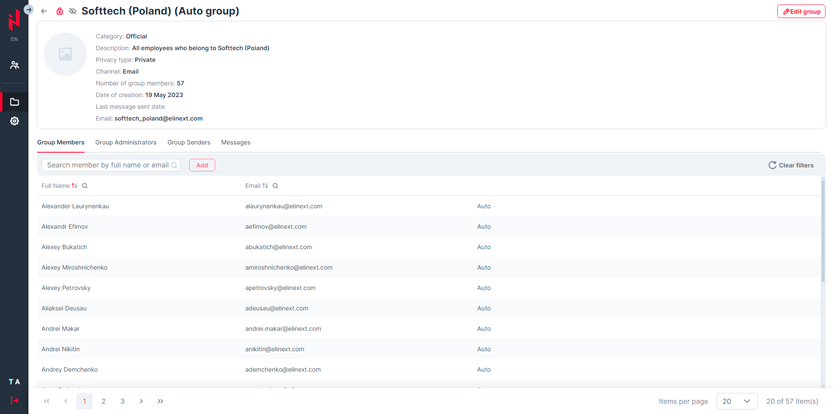Switch language via EN label
The height and width of the screenshot is (414, 834).
tap(14, 39)
